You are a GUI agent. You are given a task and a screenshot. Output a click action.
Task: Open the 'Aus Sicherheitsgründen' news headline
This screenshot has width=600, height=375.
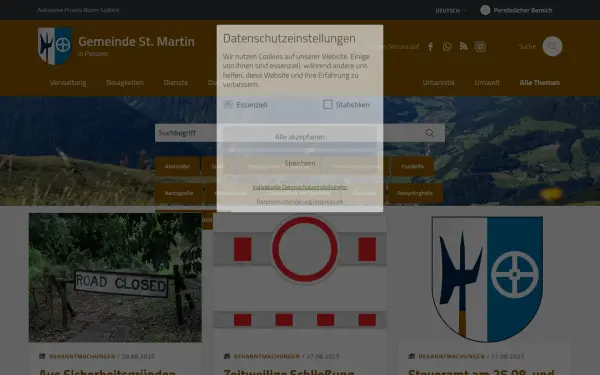[108, 372]
